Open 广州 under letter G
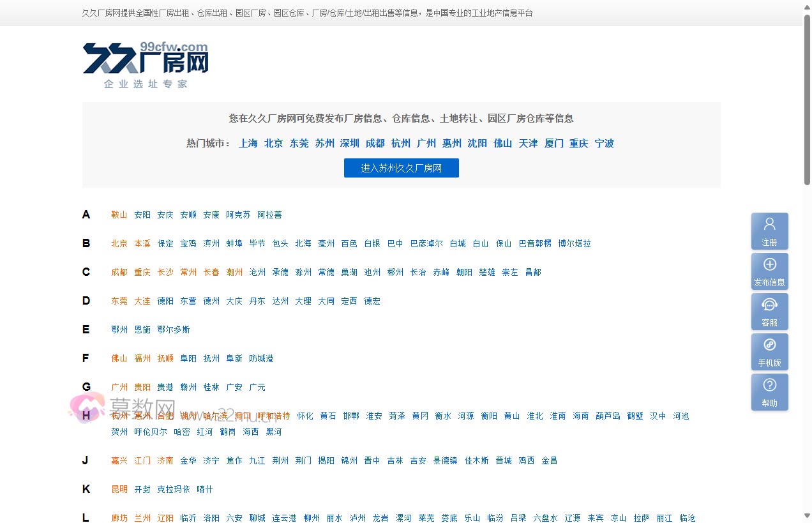Viewport: 812px width, 523px height. pos(119,387)
